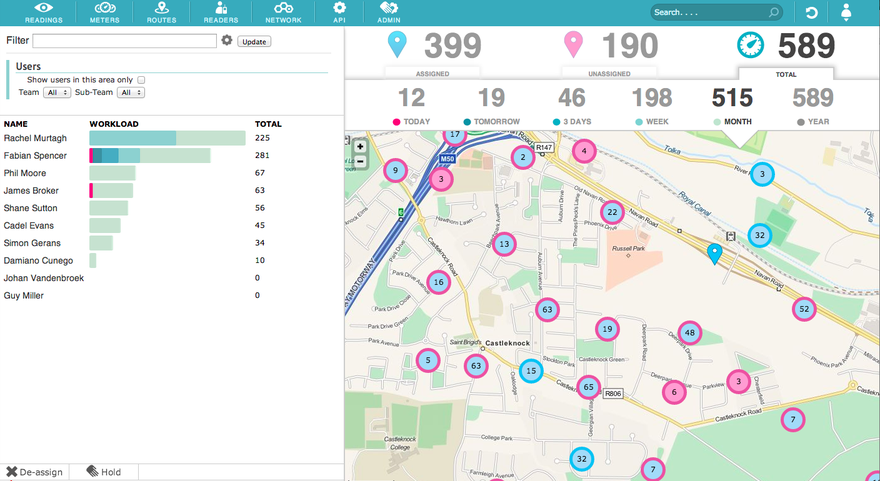Click into the Search box
Viewport: 880px width, 481px height.
click(709, 12)
